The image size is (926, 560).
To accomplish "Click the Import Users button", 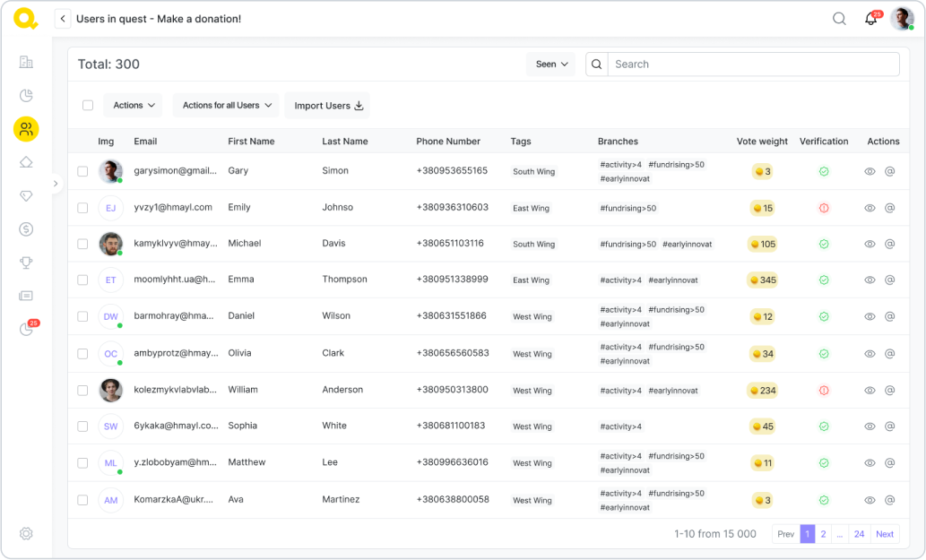I will [x=327, y=106].
